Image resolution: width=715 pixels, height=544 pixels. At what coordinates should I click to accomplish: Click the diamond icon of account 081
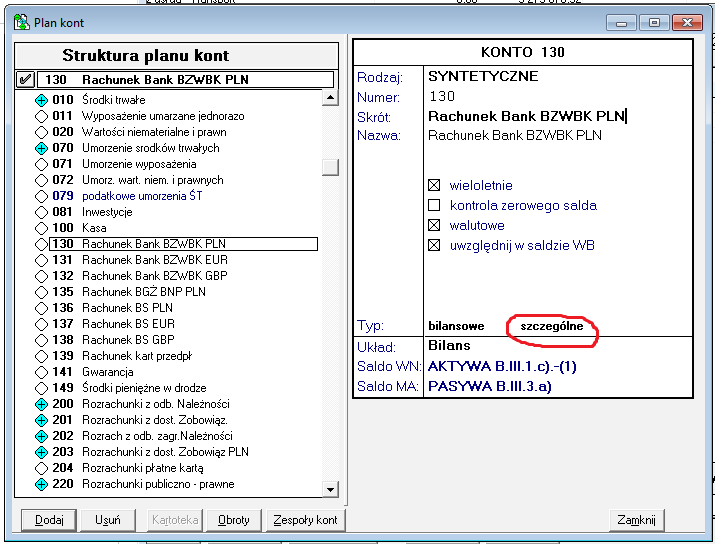pos(41,212)
